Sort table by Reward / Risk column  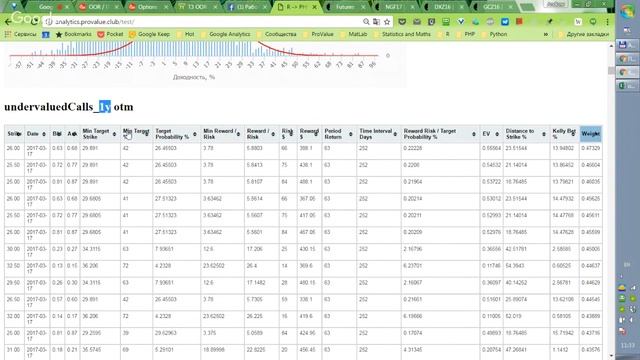pos(261,134)
